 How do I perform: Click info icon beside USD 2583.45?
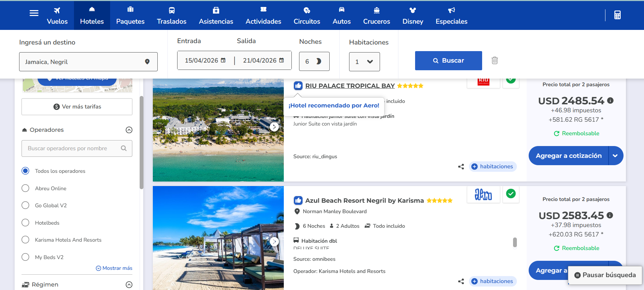coord(610,215)
